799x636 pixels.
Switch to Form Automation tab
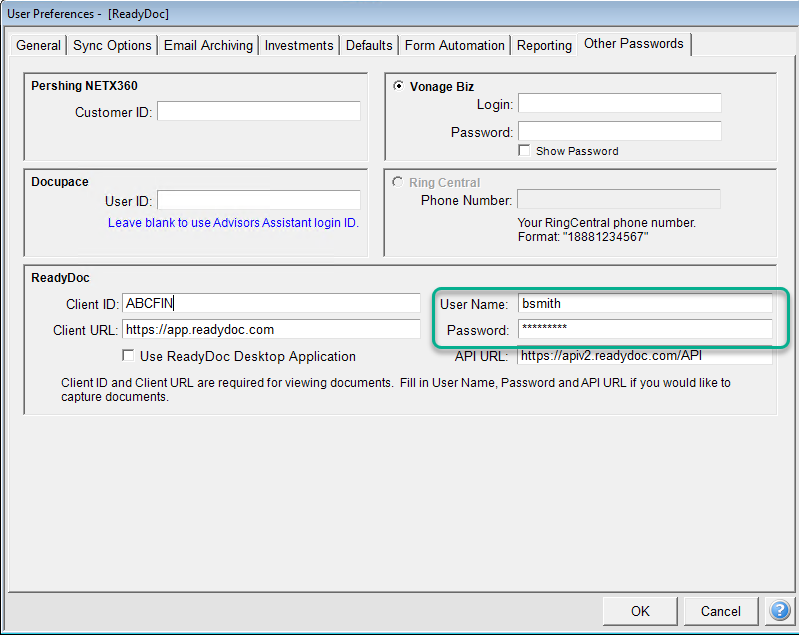(455, 45)
